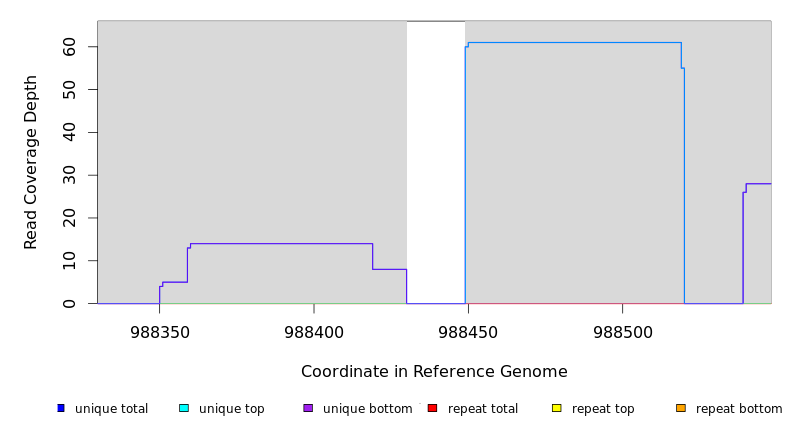Viewport: 792px width, 432px height.
Task: Click the purple 'unique bottom' legend swatch
Action: tap(308, 408)
